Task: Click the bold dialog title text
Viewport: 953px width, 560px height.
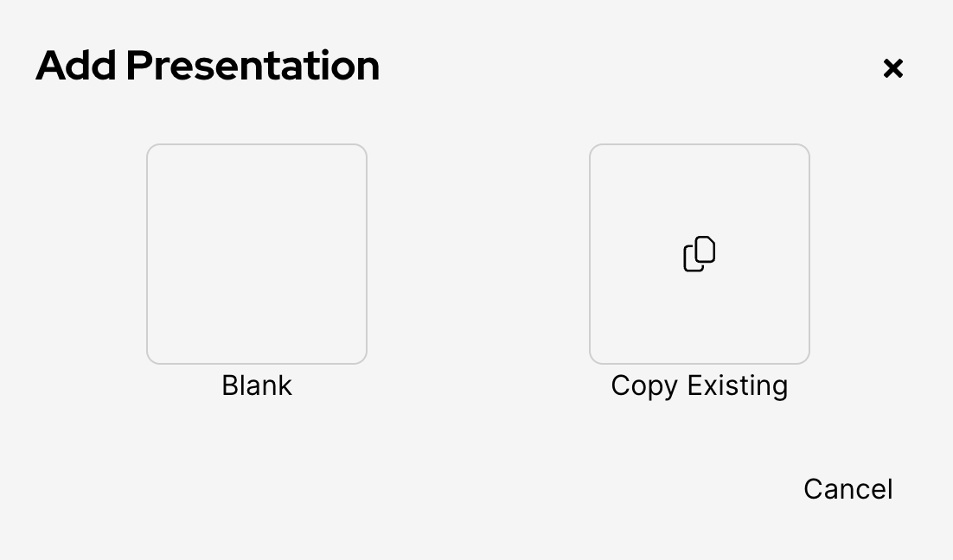Action: (x=208, y=67)
